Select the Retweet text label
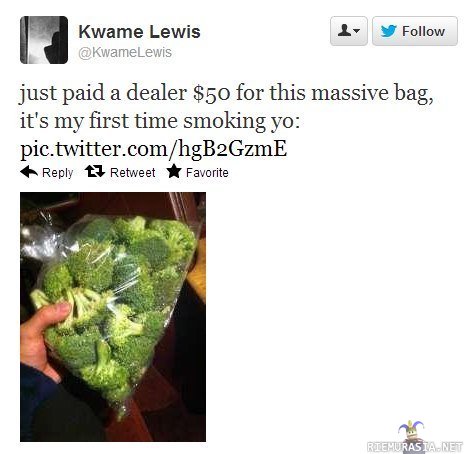The width and height of the screenshot is (465, 454). click(132, 173)
